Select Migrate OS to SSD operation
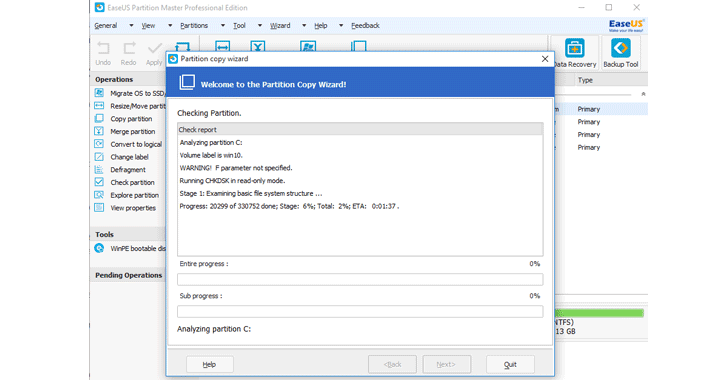Image resolution: width=728 pixels, height=380 pixels. pyautogui.click(x=130, y=93)
